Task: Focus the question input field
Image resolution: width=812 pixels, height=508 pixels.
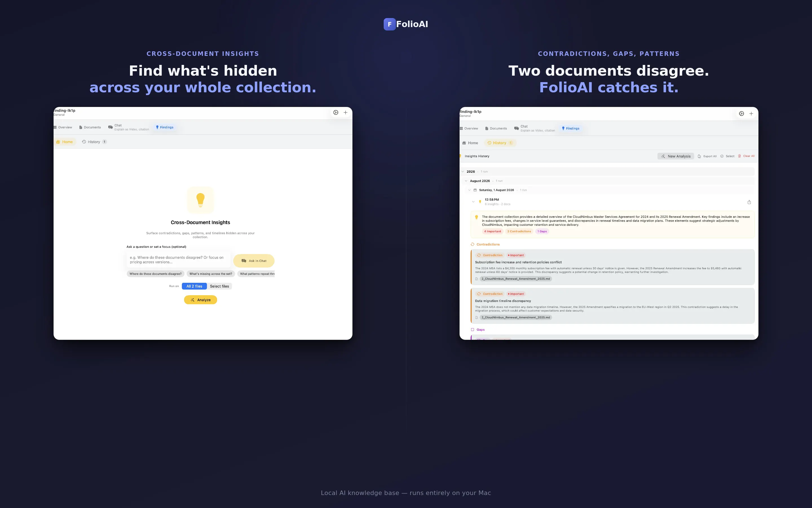Action: point(178,260)
